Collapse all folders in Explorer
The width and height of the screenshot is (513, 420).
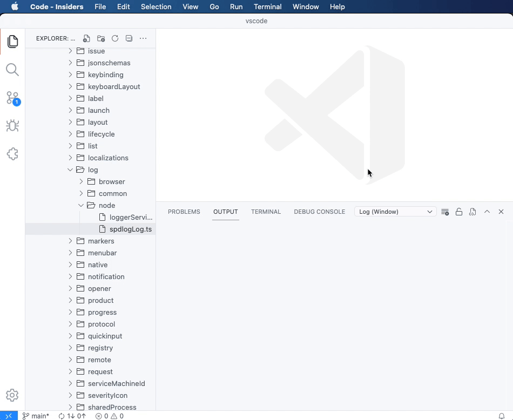(129, 38)
